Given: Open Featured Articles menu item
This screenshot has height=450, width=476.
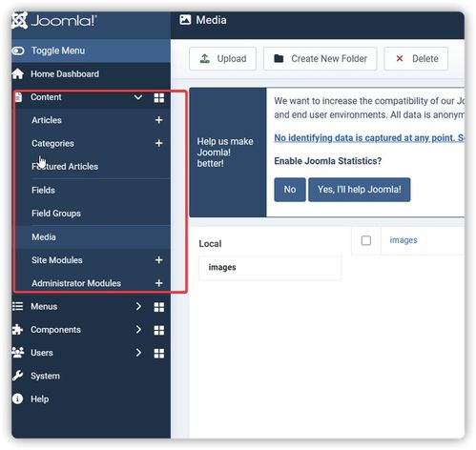Looking at the screenshot, I should click(65, 167).
